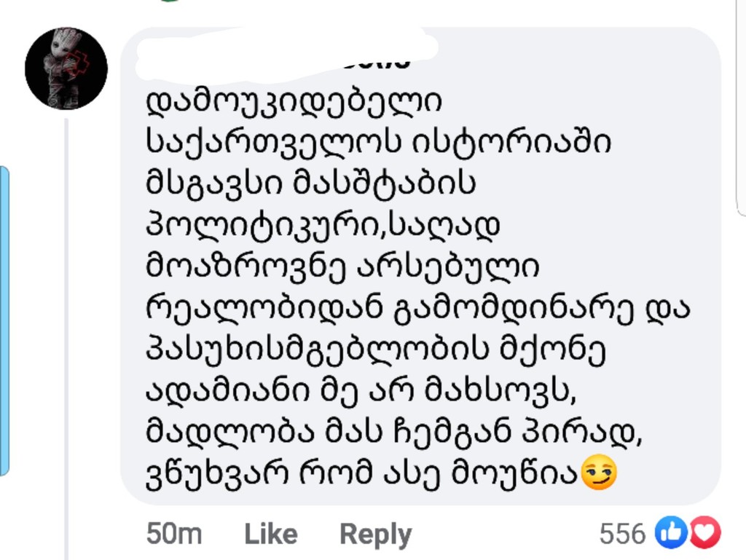Click the line პოლიტიკური,საღად
746x560 pixels.
click(323, 226)
